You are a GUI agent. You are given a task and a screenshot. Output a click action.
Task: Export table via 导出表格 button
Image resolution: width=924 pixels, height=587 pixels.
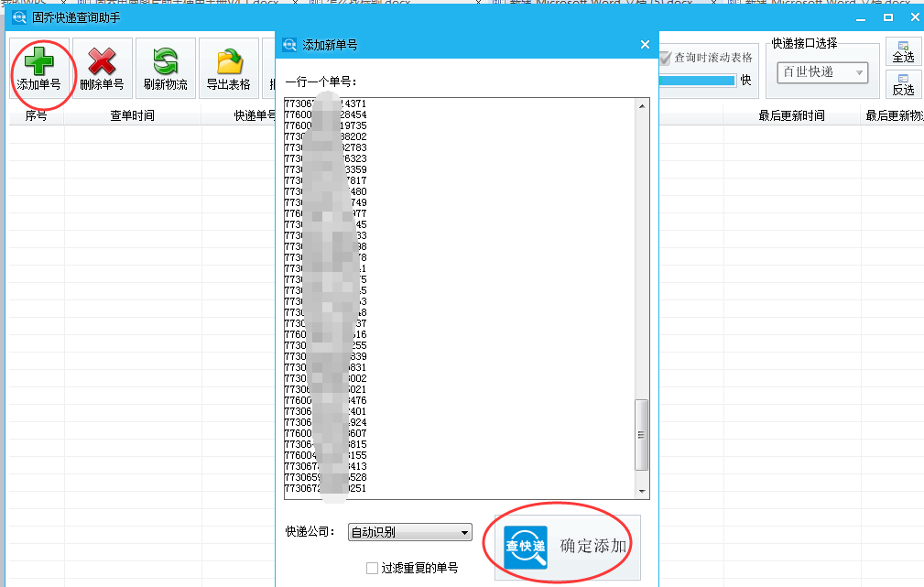(229, 69)
